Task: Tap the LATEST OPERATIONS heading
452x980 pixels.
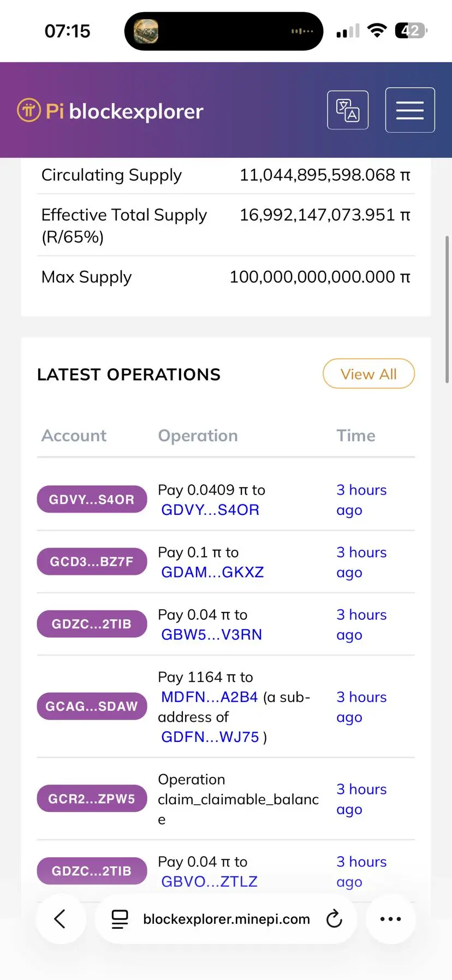Action: (x=129, y=375)
